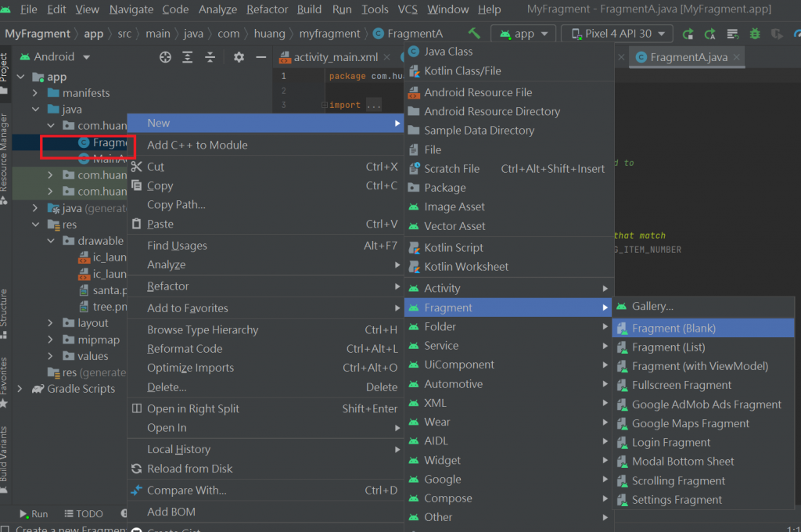Select Open in Right Split
801x532 pixels.
[265, 409]
